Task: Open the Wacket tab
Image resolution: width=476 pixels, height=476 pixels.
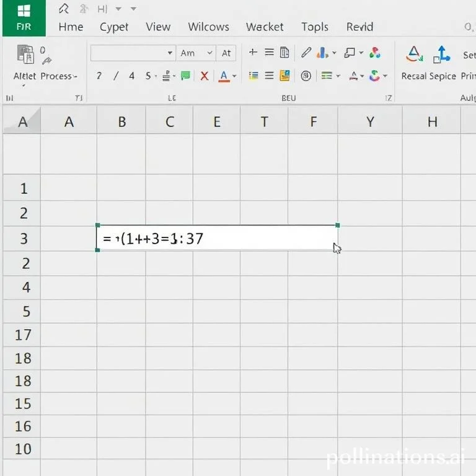Action: (x=265, y=27)
